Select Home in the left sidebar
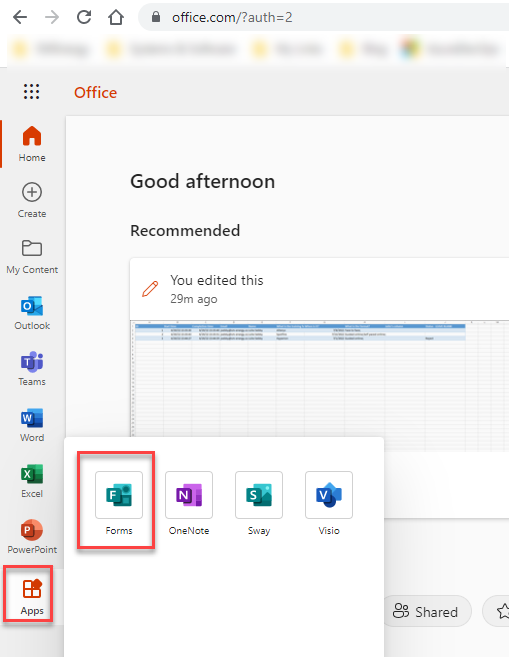This screenshot has width=509, height=657. tap(32, 144)
